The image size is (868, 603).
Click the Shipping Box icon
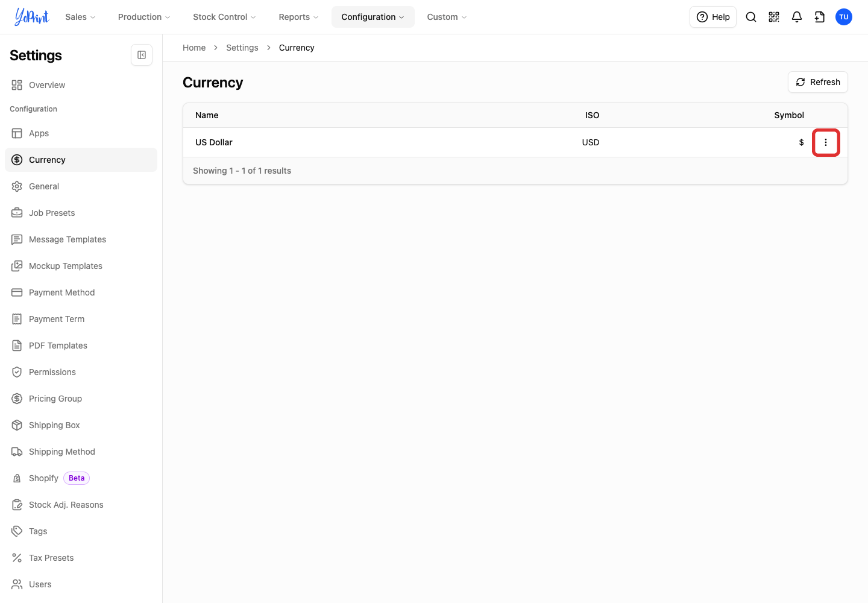[17, 425]
